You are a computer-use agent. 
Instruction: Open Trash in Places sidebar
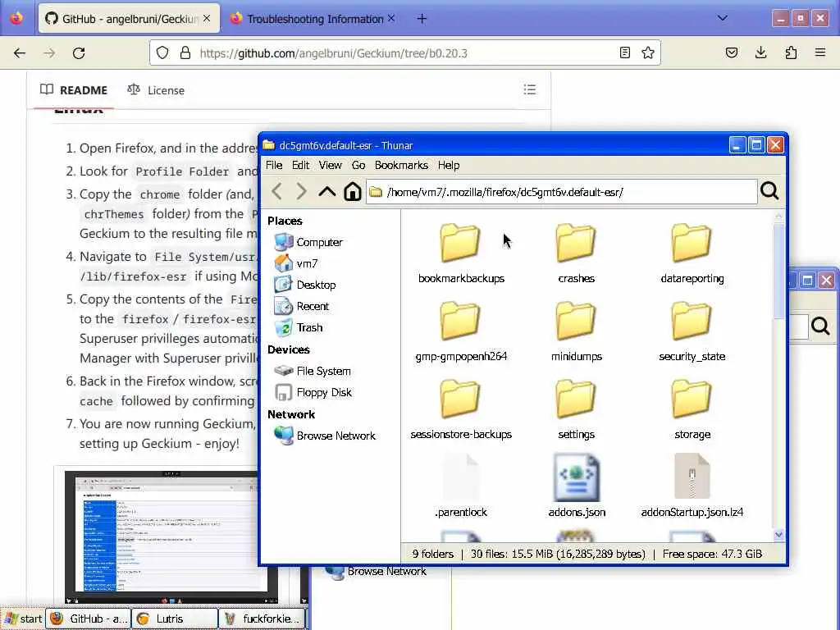pyautogui.click(x=298, y=327)
